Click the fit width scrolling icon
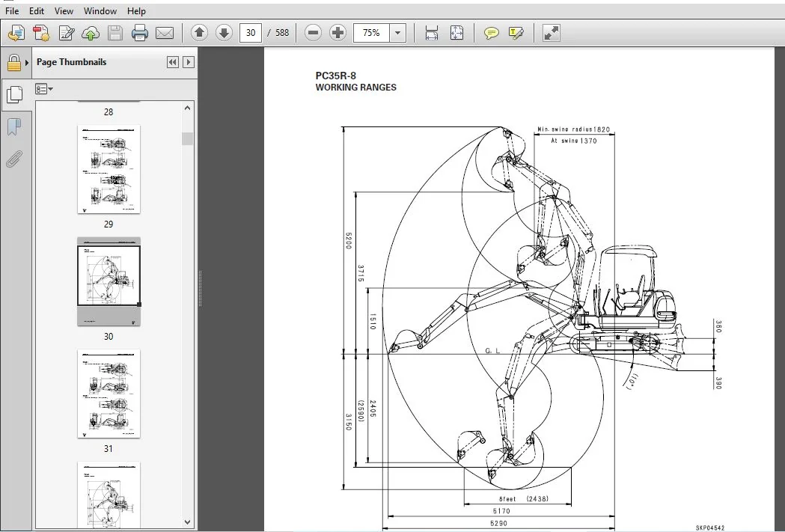785x532 pixels. point(432,33)
